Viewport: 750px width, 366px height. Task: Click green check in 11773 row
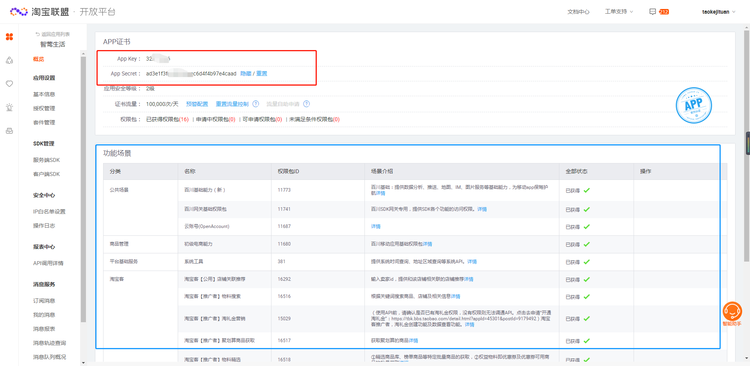click(586, 190)
